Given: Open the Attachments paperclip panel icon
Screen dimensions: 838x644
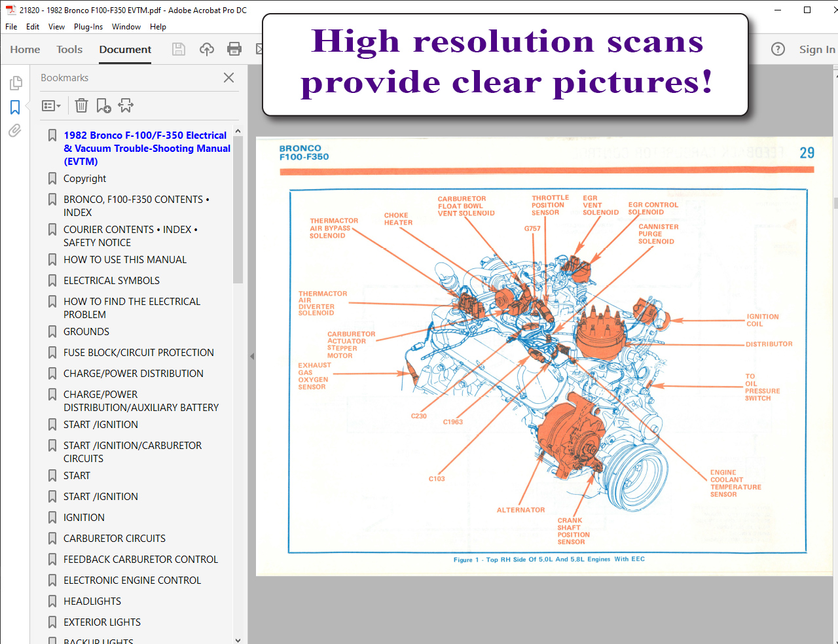Looking at the screenshot, I should click(x=15, y=131).
